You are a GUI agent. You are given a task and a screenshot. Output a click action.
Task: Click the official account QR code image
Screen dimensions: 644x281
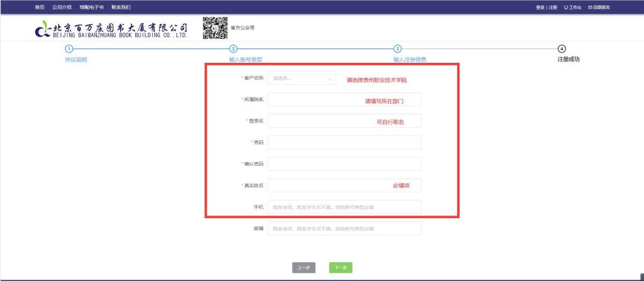coord(214,28)
